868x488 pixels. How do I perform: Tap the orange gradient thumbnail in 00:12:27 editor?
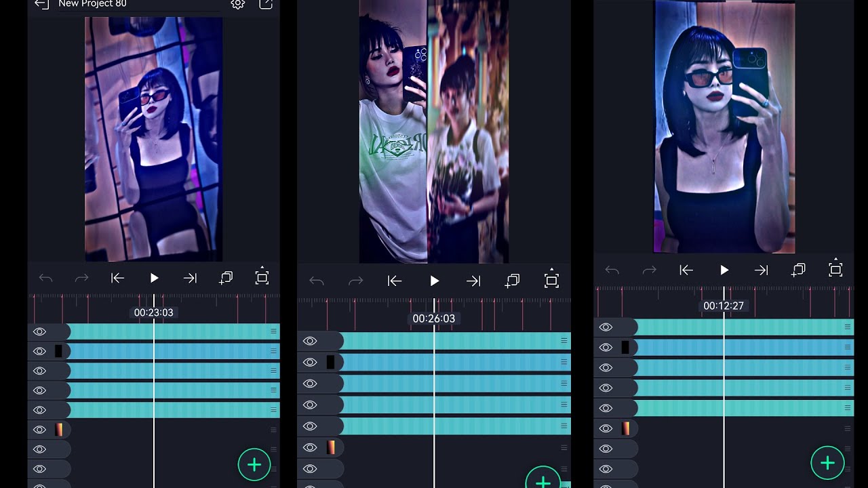tap(625, 428)
